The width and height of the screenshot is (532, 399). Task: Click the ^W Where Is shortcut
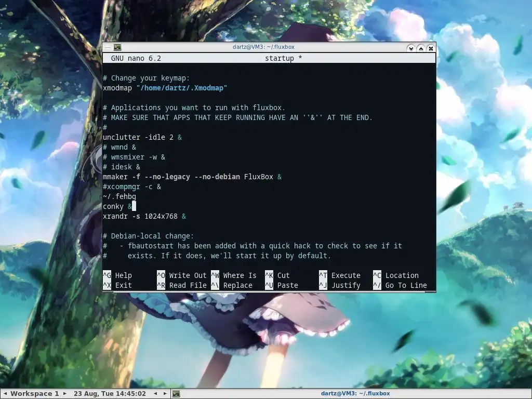tap(233, 275)
